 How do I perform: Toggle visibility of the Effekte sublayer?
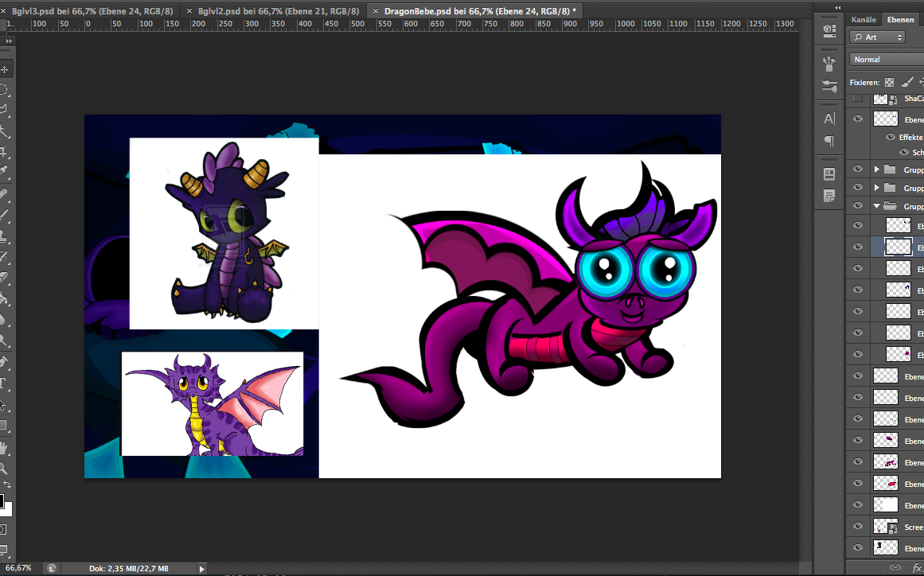point(891,138)
